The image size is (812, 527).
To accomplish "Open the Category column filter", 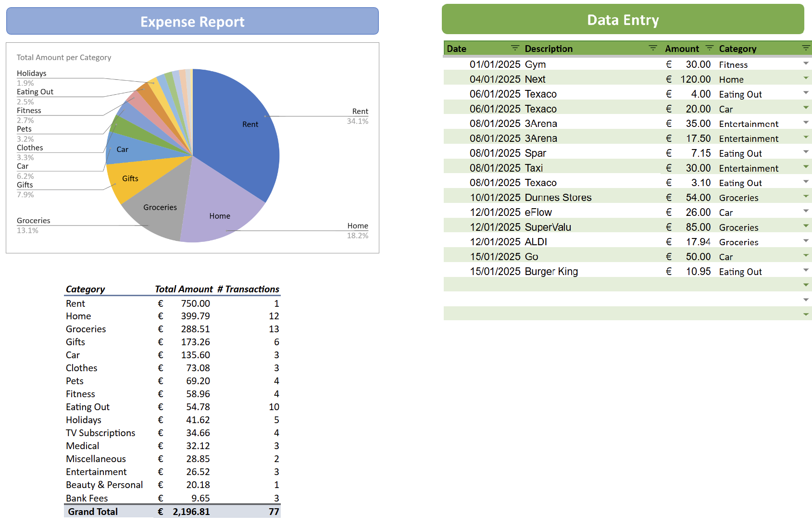I will (806, 48).
